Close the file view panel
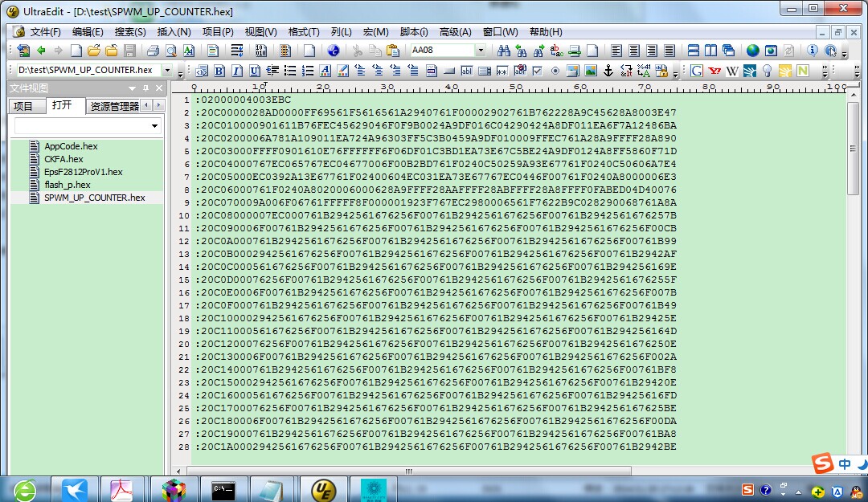This screenshot has width=868, height=502. pos(159,88)
